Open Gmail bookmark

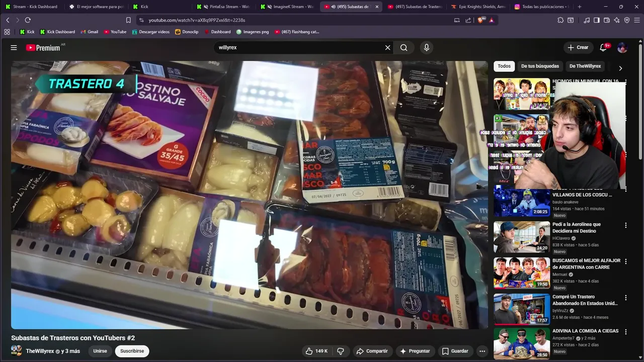coord(89,32)
